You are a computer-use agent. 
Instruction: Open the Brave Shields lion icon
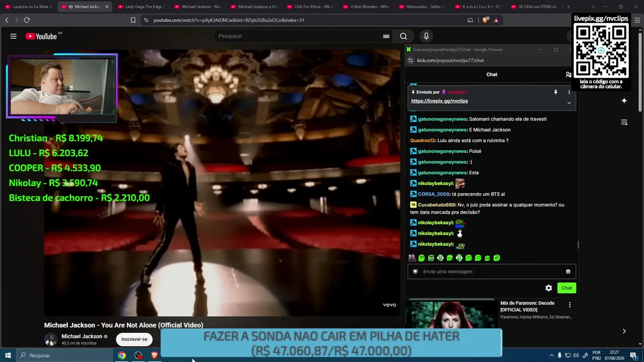(x=485, y=20)
